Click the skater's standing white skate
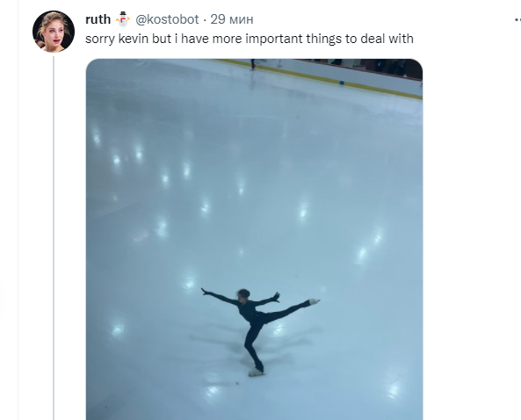 click(257, 373)
